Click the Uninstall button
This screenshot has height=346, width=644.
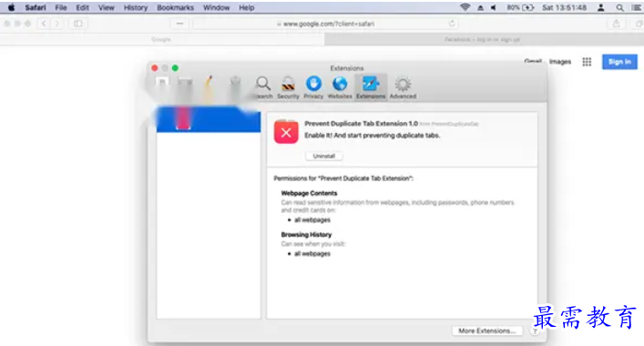(x=324, y=156)
